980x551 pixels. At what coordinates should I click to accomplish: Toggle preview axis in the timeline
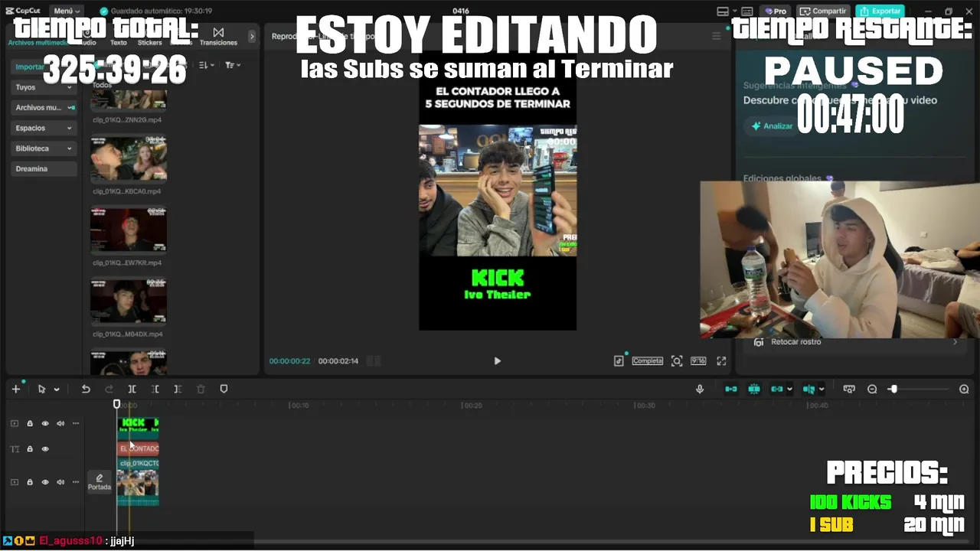[x=809, y=389]
